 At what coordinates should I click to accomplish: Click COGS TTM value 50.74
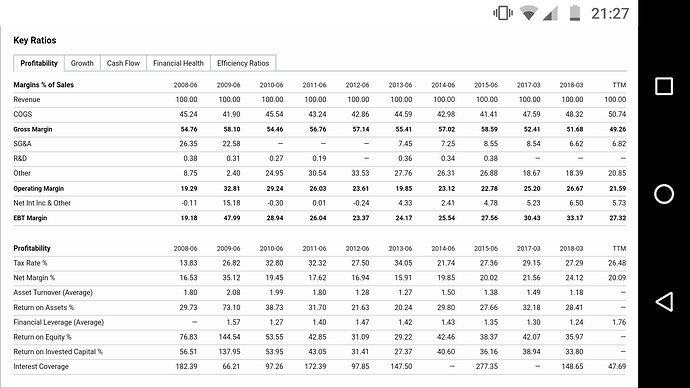(x=617, y=114)
